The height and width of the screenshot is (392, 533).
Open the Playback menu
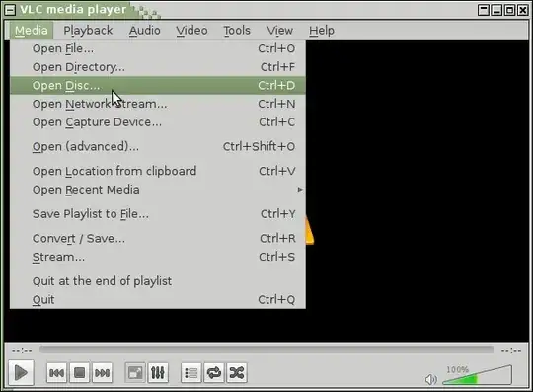click(88, 31)
